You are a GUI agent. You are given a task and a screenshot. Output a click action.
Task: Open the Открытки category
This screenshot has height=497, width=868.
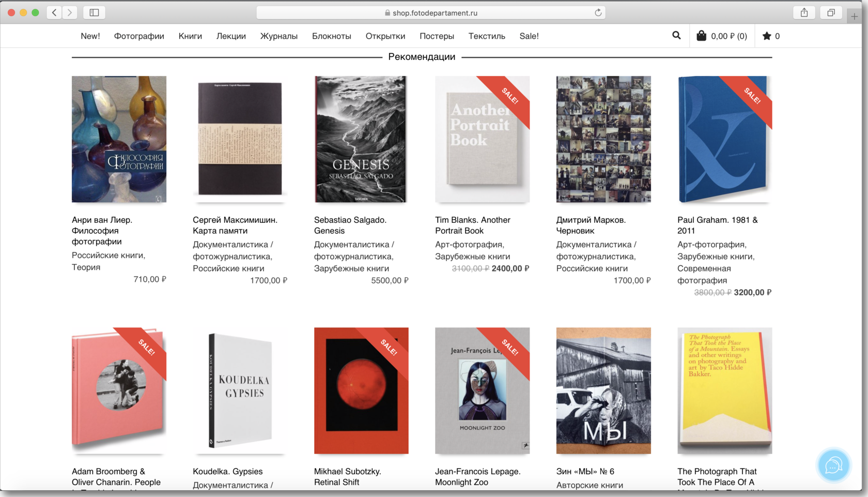[x=385, y=36]
